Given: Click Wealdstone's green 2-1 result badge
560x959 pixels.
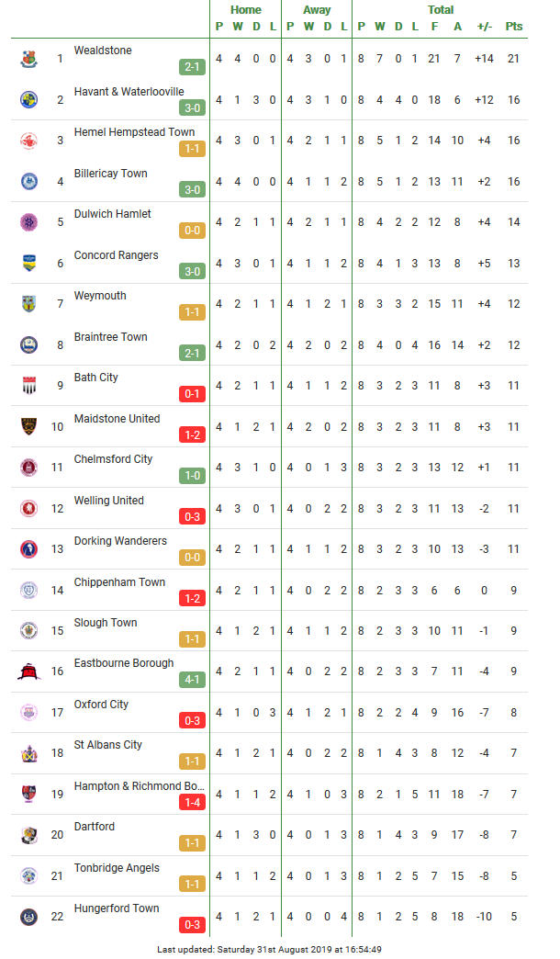Looking at the screenshot, I should tap(192, 67).
